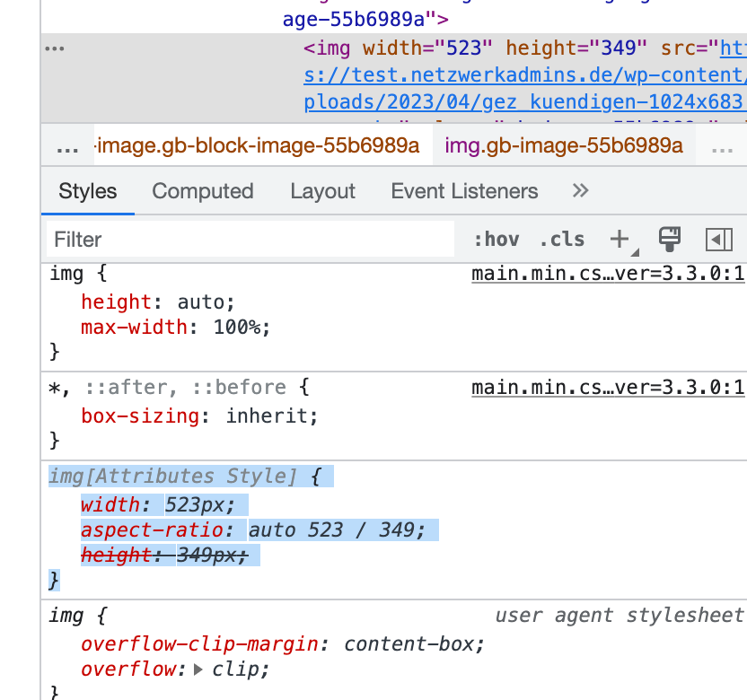Switch to the Computed tab
Screen dimensions: 747x700
tap(203, 191)
